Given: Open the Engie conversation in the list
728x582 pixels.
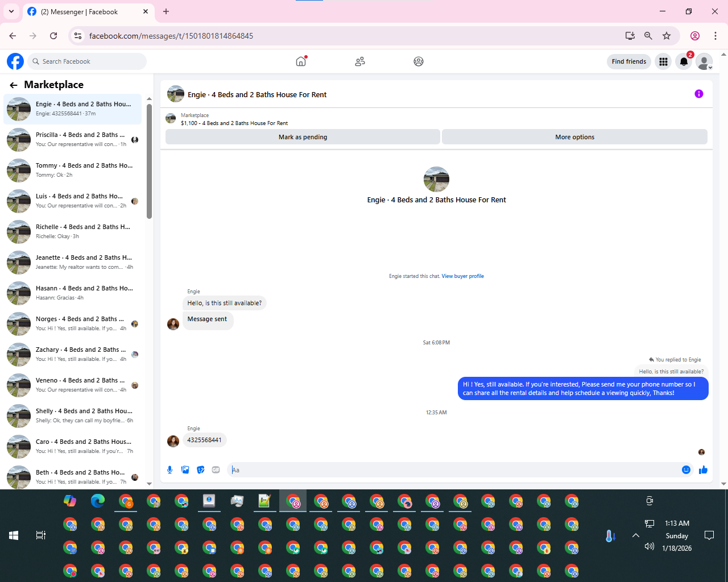Looking at the screenshot, I should (73, 109).
